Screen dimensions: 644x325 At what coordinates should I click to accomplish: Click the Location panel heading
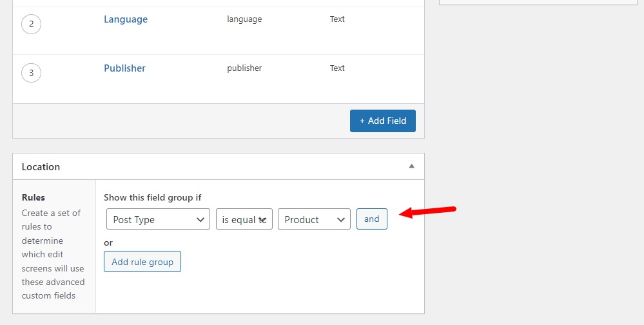click(x=41, y=166)
